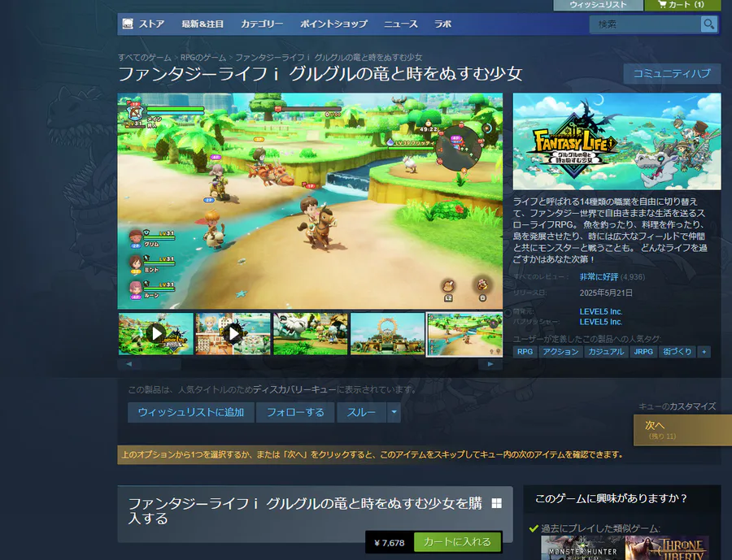Image resolution: width=732 pixels, height=560 pixels.
Task: Click the Fantasy Life i header image
Action: (x=617, y=141)
